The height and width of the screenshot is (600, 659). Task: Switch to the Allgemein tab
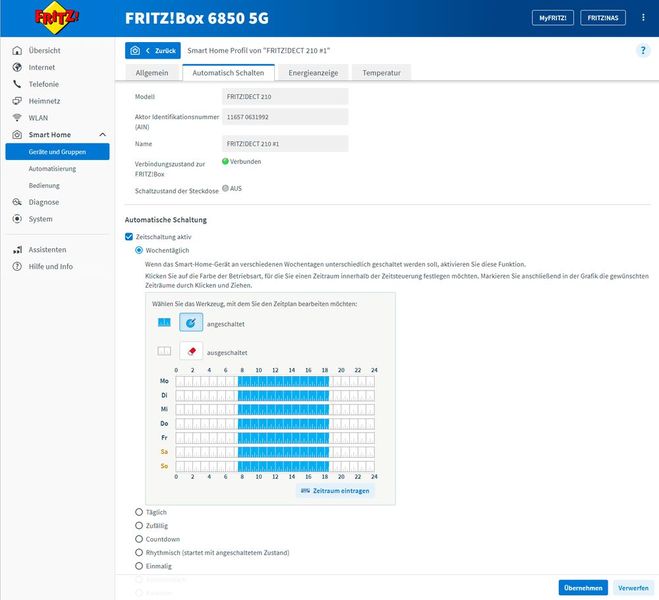(x=152, y=72)
